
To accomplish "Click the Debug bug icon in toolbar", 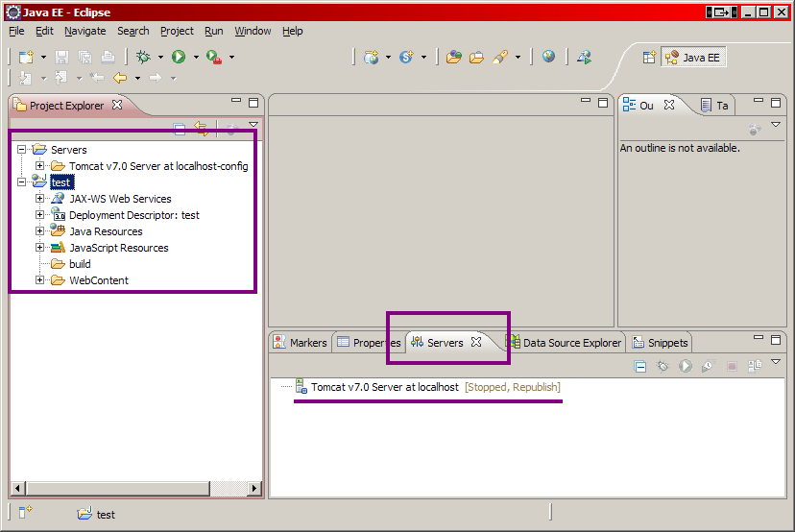I will coord(143,58).
